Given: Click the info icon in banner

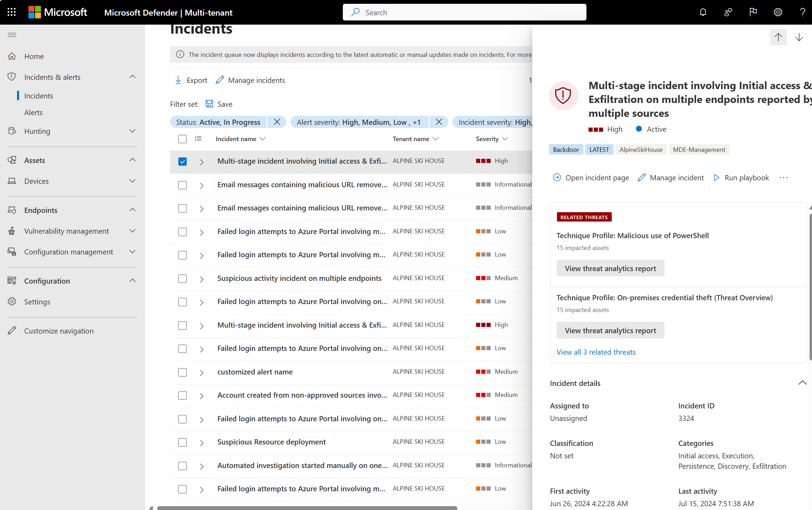Looking at the screenshot, I should (180, 54).
